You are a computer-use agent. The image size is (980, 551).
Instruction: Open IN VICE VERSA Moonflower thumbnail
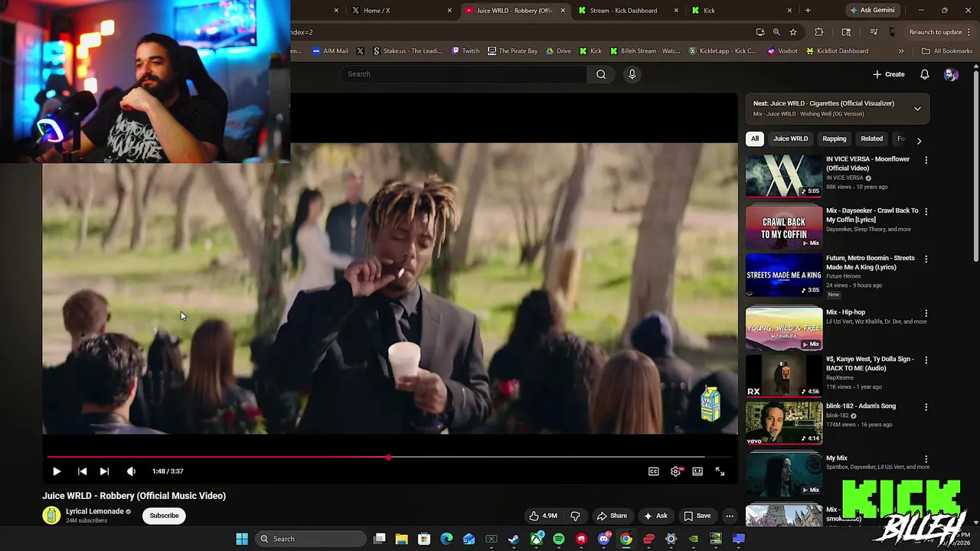[784, 176]
